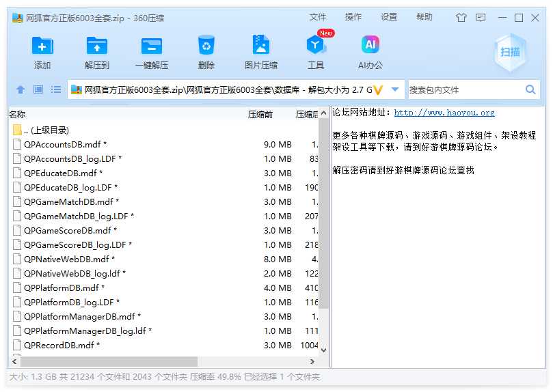Click the horizontal scroll right arrow
The image size is (553, 392).
coord(312,361)
